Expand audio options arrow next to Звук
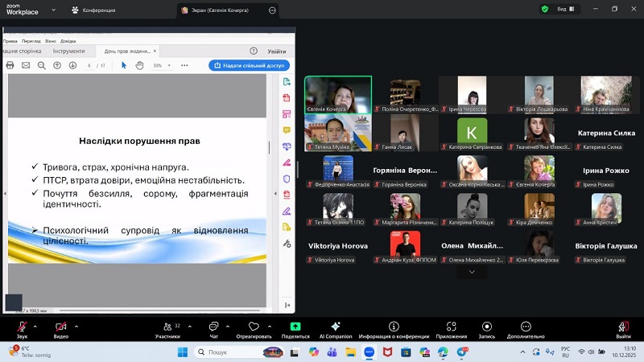Image resolution: width=644 pixels, height=362 pixels. click(x=35, y=326)
